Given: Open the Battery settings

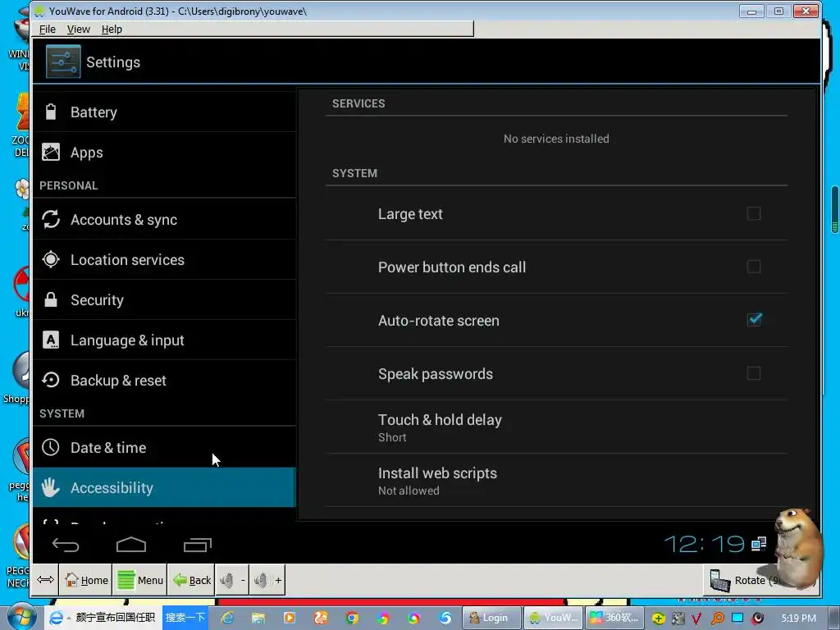Looking at the screenshot, I should pyautogui.click(x=164, y=112).
